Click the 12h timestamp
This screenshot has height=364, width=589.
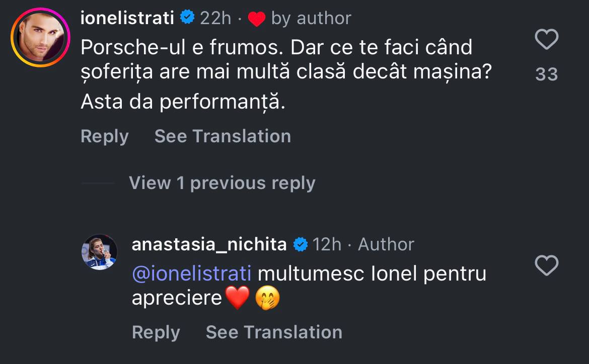[327, 244]
